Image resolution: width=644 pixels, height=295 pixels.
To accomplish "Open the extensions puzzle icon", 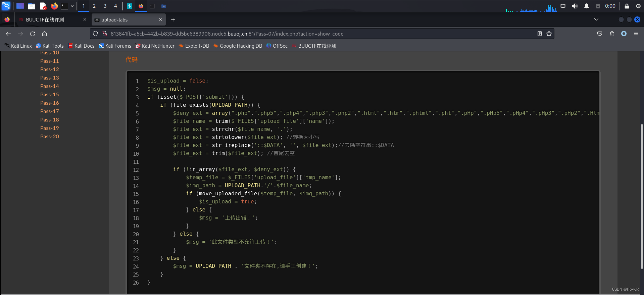I will [x=612, y=34].
